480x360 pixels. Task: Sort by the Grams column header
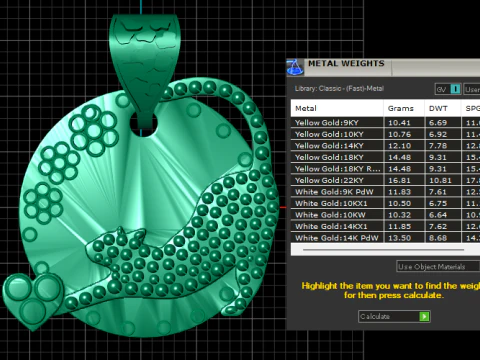pos(404,108)
